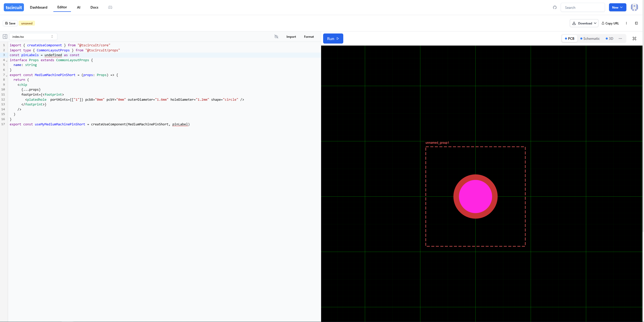Switch to the Schematic view tab
The height and width of the screenshot is (322, 644).
coord(590,39)
